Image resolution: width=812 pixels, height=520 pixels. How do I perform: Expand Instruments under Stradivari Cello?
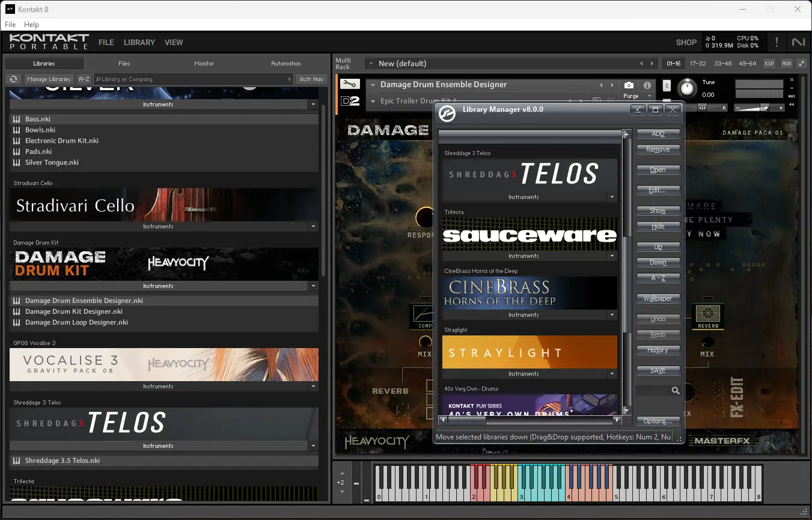[313, 227]
